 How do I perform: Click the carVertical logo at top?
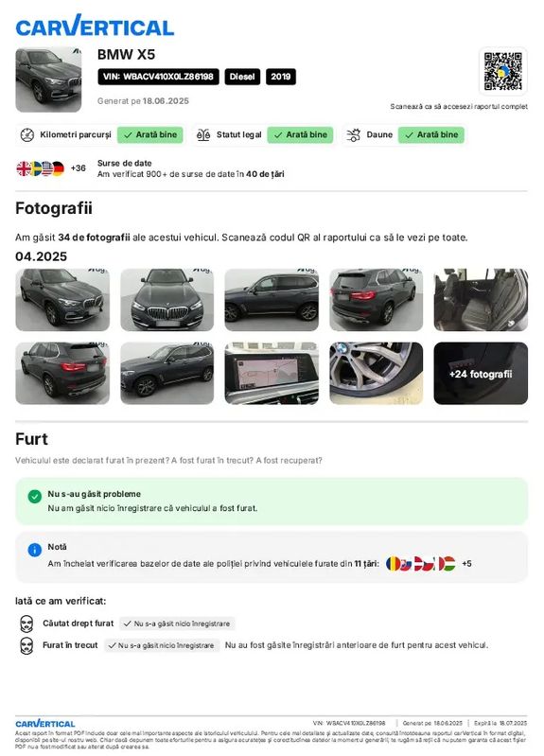click(95, 26)
